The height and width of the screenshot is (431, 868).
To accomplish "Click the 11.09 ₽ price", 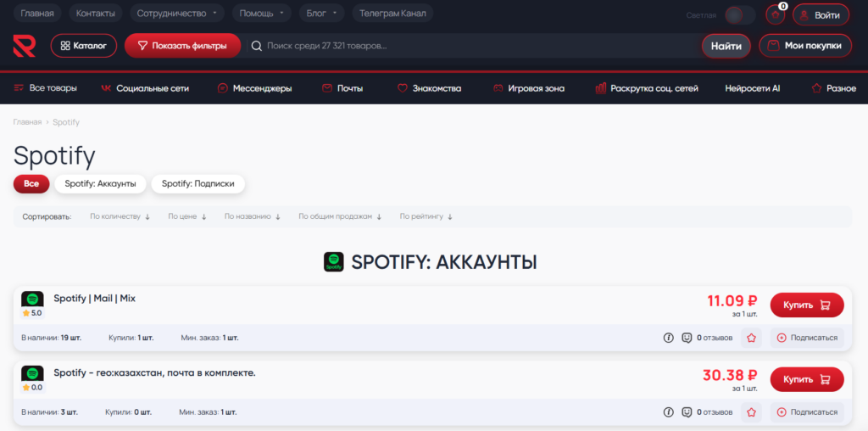I will pyautogui.click(x=732, y=301).
